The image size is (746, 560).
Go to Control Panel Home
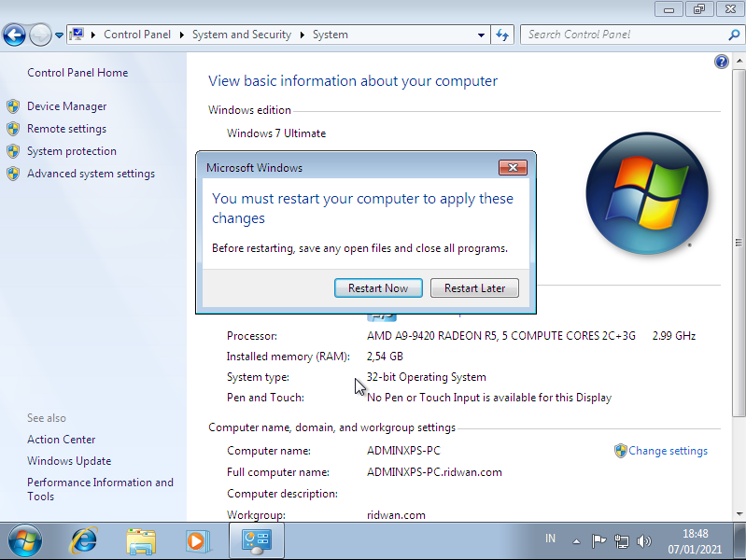tap(77, 73)
